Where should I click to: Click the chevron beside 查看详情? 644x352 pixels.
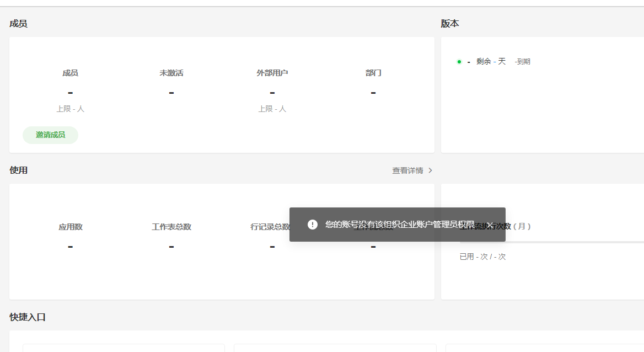431,171
